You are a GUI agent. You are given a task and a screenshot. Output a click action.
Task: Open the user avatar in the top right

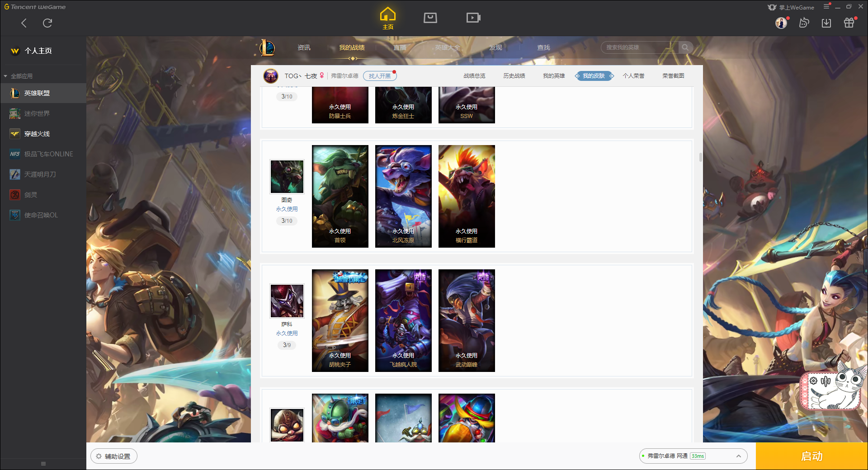(781, 23)
